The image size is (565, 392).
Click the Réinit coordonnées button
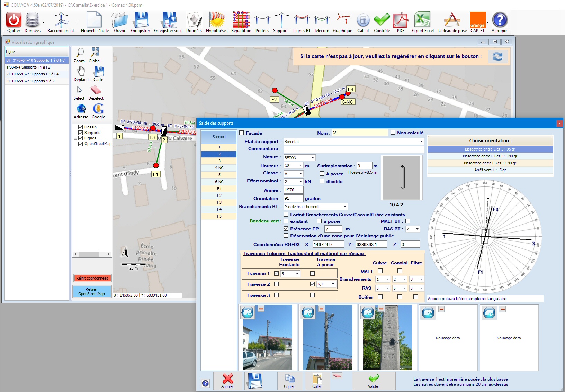point(92,278)
